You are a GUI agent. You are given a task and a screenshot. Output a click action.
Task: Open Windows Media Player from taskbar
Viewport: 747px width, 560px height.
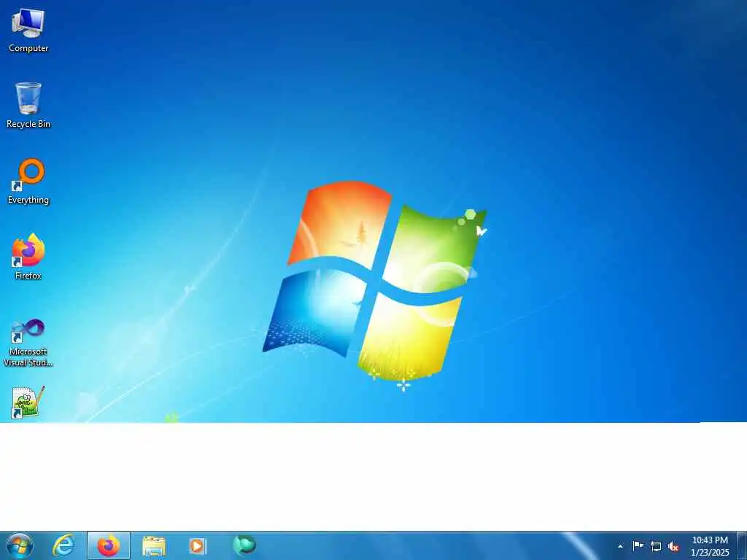[197, 545]
